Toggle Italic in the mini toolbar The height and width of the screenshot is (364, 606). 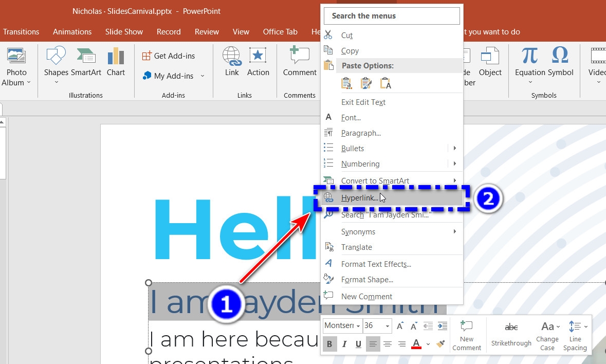pyautogui.click(x=344, y=344)
